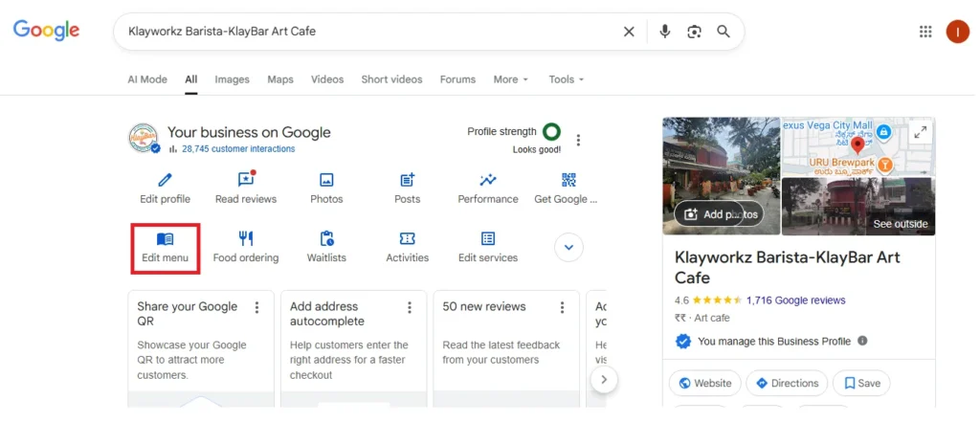980x422 pixels.
Task: Open the Waitlists shortcut
Action: (326, 248)
